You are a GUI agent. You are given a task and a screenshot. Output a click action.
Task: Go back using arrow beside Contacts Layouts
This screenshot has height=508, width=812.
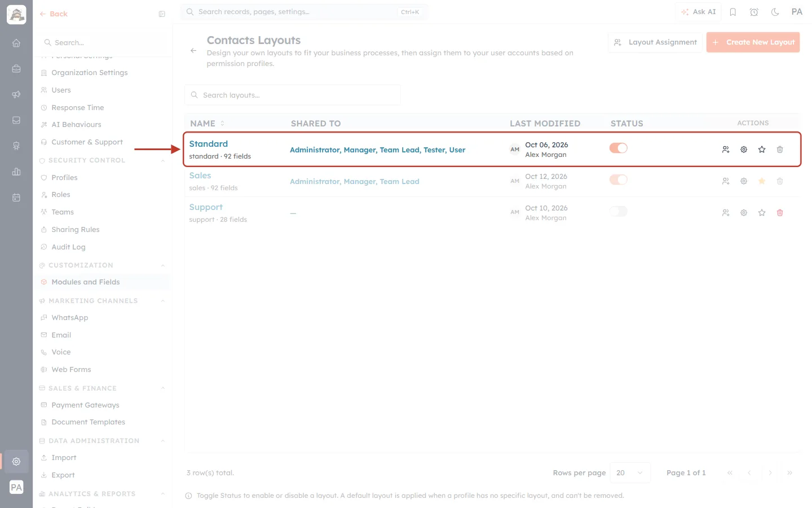(193, 51)
